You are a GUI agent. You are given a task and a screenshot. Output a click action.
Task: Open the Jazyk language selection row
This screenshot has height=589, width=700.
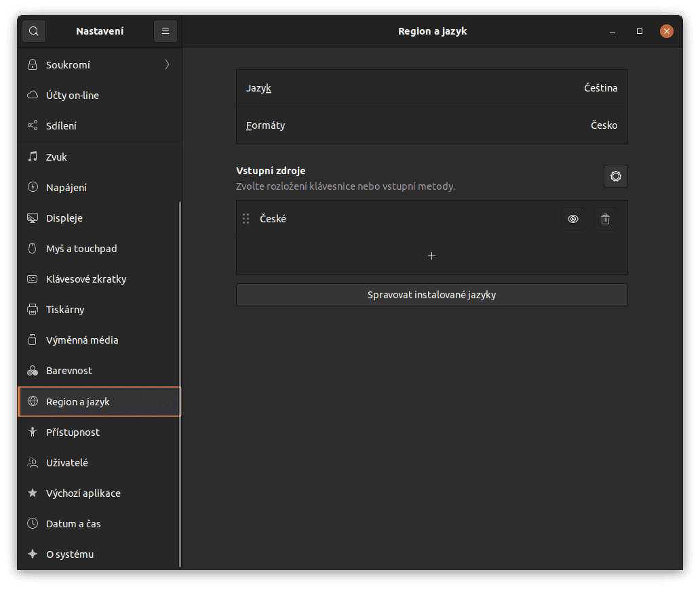(431, 88)
